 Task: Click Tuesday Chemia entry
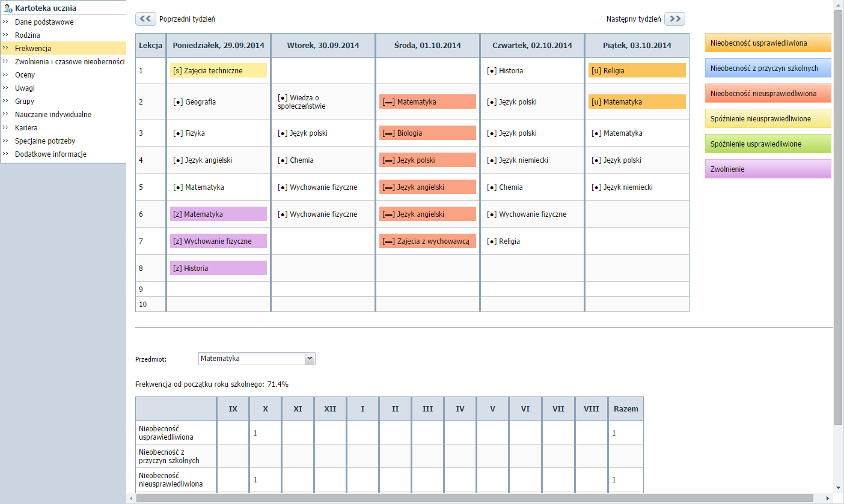coord(296,160)
